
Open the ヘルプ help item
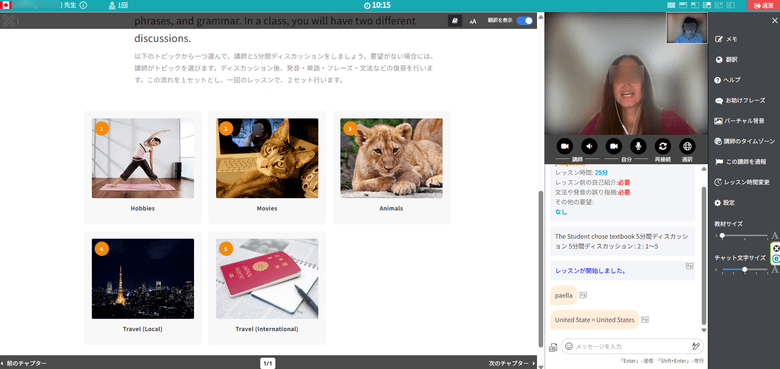point(727,80)
